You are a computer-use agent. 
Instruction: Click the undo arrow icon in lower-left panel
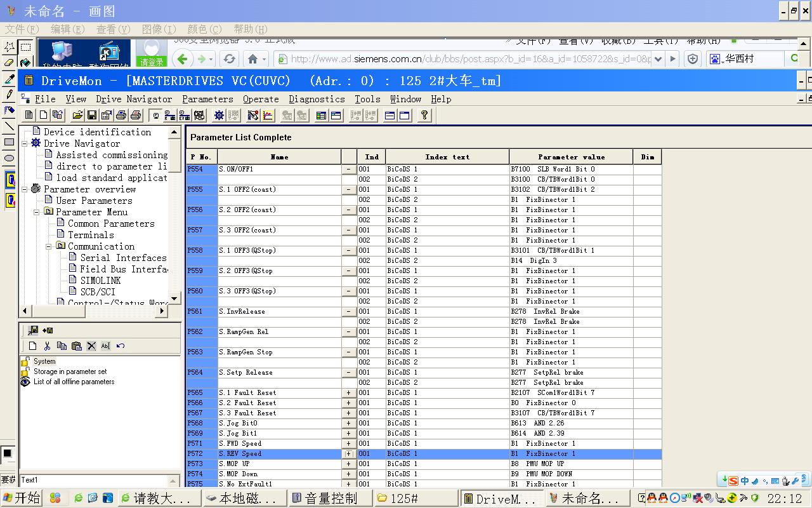121,346
